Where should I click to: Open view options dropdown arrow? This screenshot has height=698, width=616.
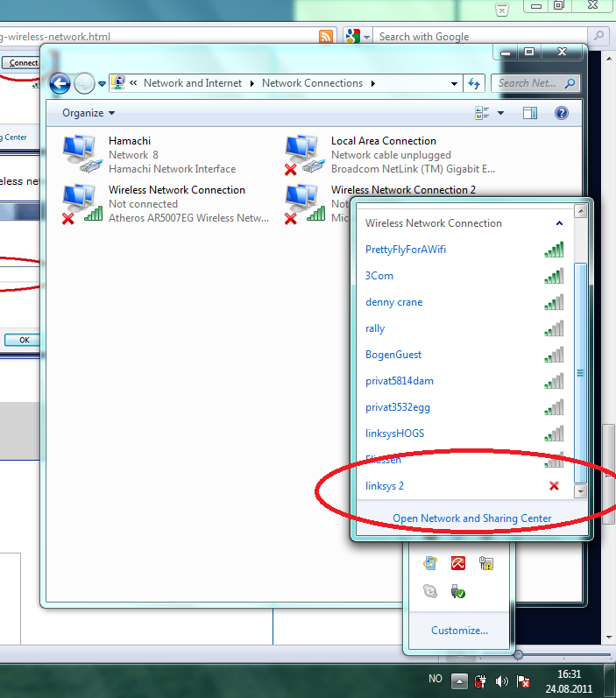(x=500, y=113)
